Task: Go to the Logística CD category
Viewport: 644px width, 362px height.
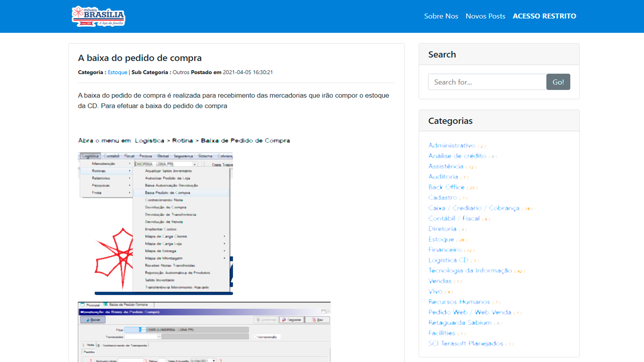Action: (x=448, y=260)
